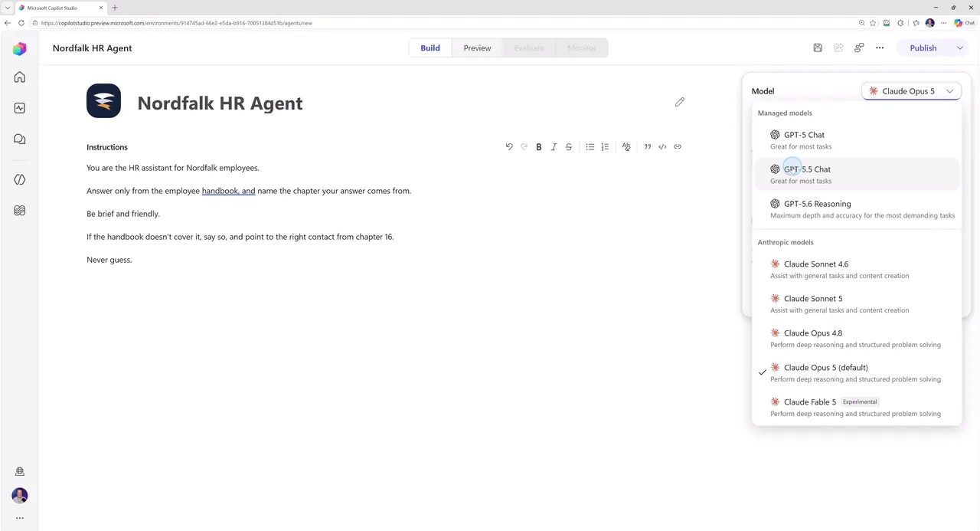The image size is (980, 531).
Task: Add this page to favorites
Action: [x=873, y=23]
